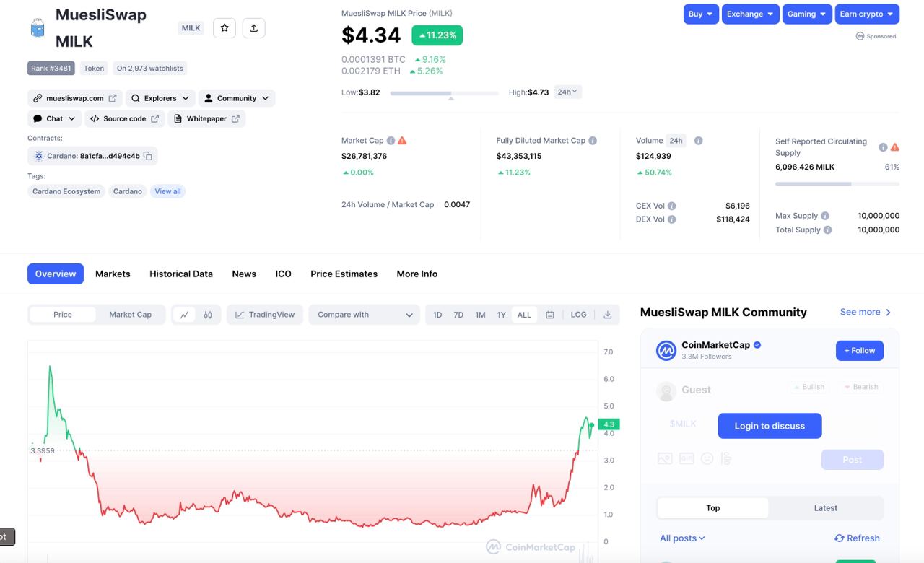Open the chart calendar date picker
924x563 pixels.
(550, 315)
